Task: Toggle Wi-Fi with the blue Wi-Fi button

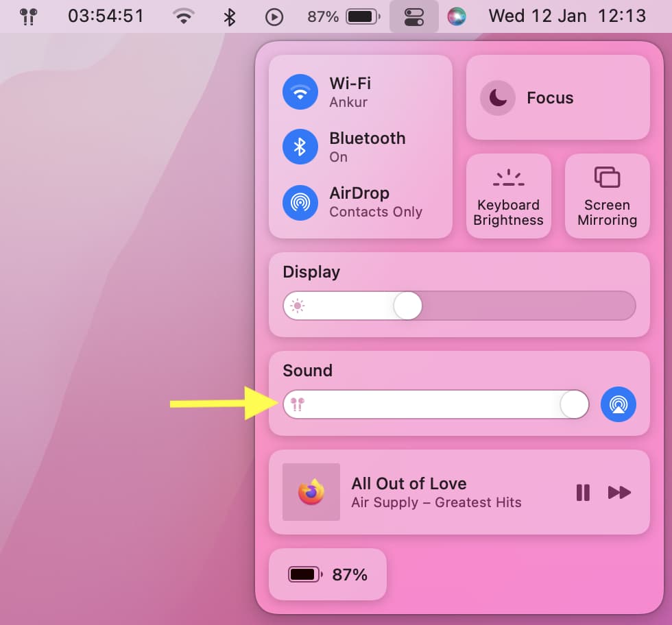Action: coord(300,92)
